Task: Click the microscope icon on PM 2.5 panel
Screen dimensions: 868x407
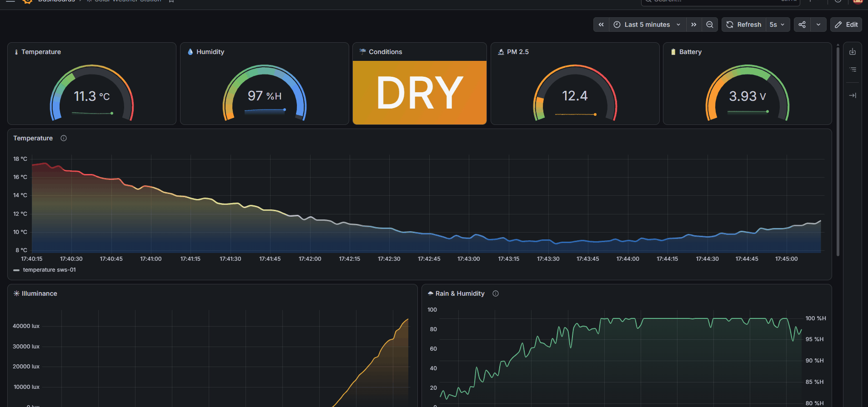Action: pyautogui.click(x=501, y=52)
